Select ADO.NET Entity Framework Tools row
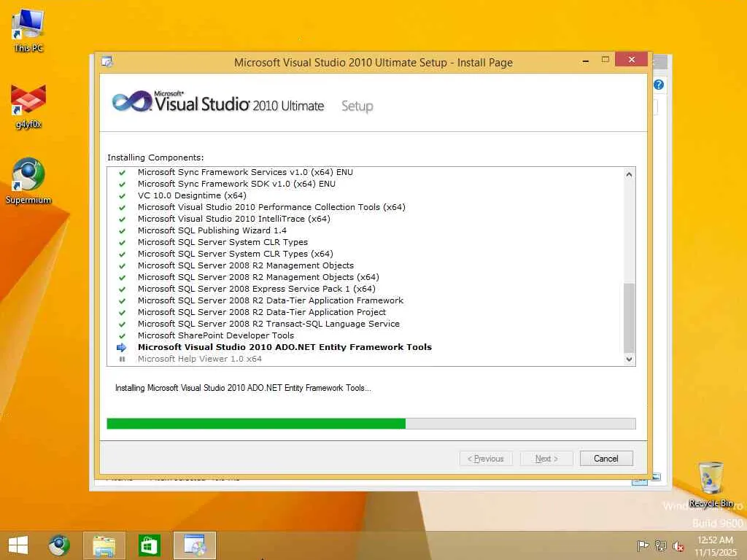 [x=285, y=347]
